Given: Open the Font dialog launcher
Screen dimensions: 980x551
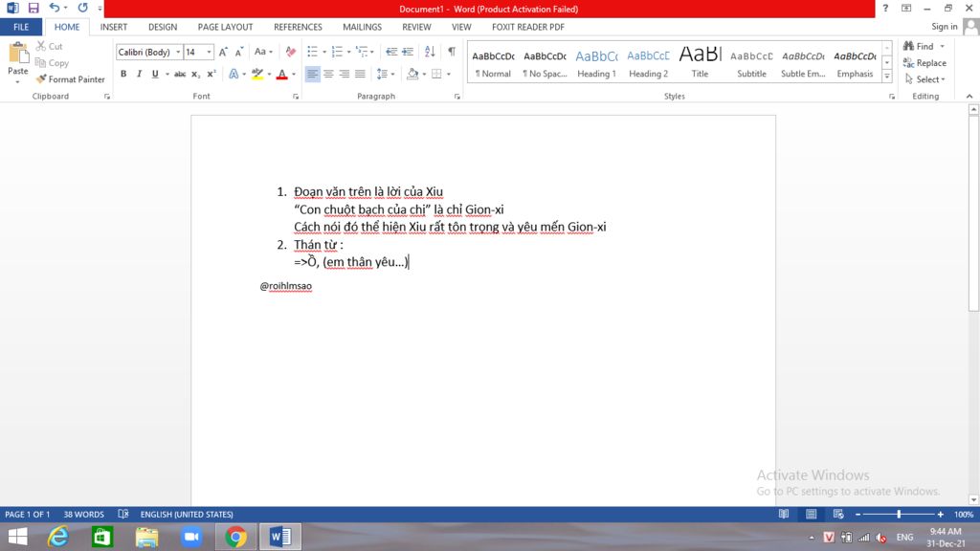Looking at the screenshot, I should [x=296, y=97].
